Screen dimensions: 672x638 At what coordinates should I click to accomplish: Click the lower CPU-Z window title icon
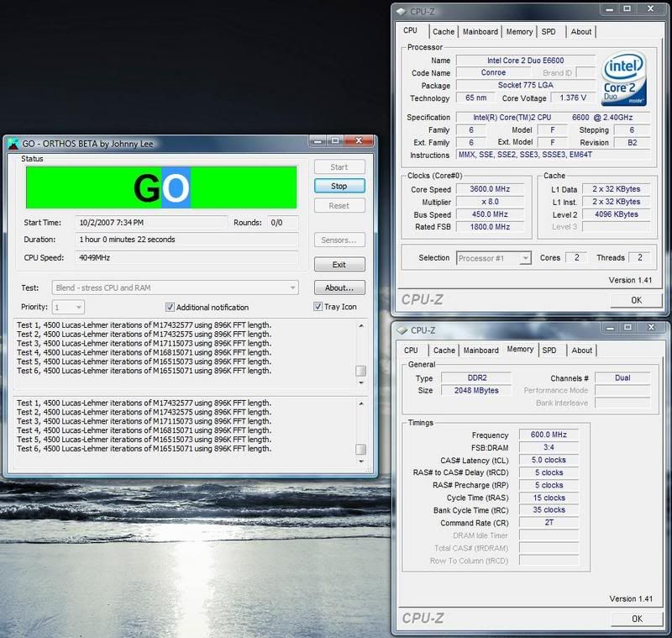pos(402,330)
